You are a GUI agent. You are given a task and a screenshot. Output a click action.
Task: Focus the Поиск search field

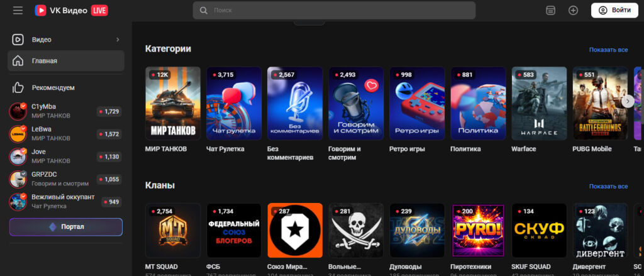[x=334, y=10]
